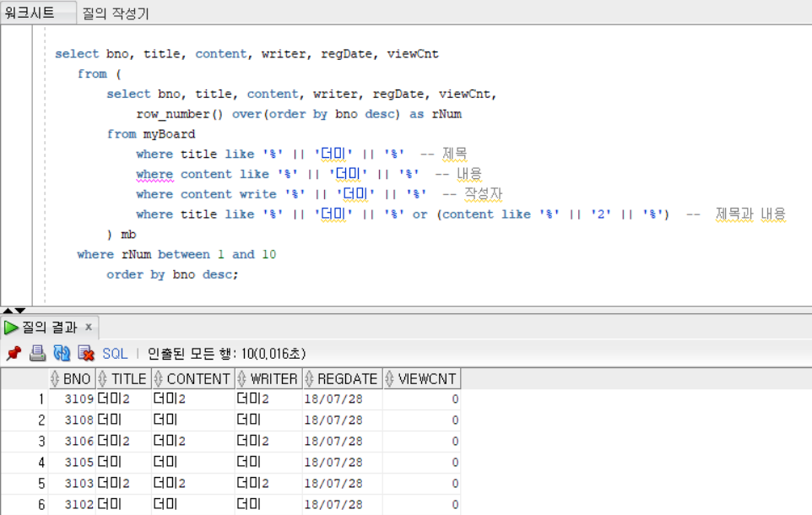Close the 질의 결과 tab
This screenshot has width=812, height=515.
pyautogui.click(x=89, y=327)
